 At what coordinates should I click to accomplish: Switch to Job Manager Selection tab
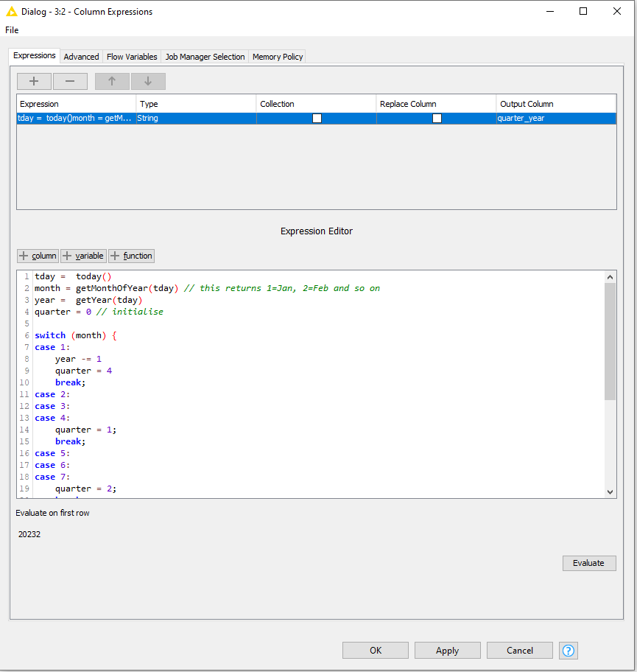[x=205, y=56]
